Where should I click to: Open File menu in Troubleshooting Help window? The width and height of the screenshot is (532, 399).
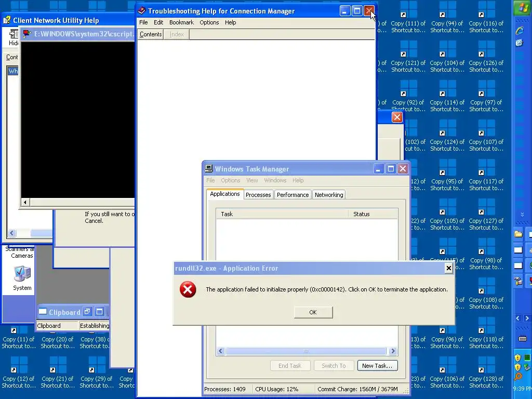[x=143, y=22]
